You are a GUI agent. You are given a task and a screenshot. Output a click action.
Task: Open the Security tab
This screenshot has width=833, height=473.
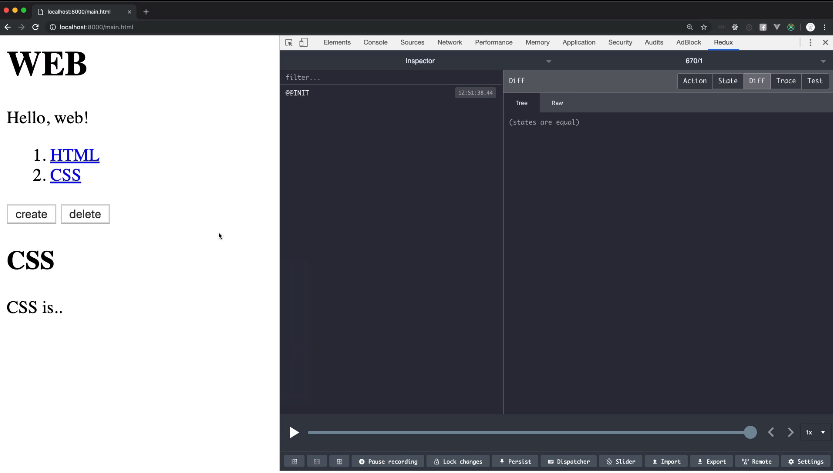click(620, 43)
